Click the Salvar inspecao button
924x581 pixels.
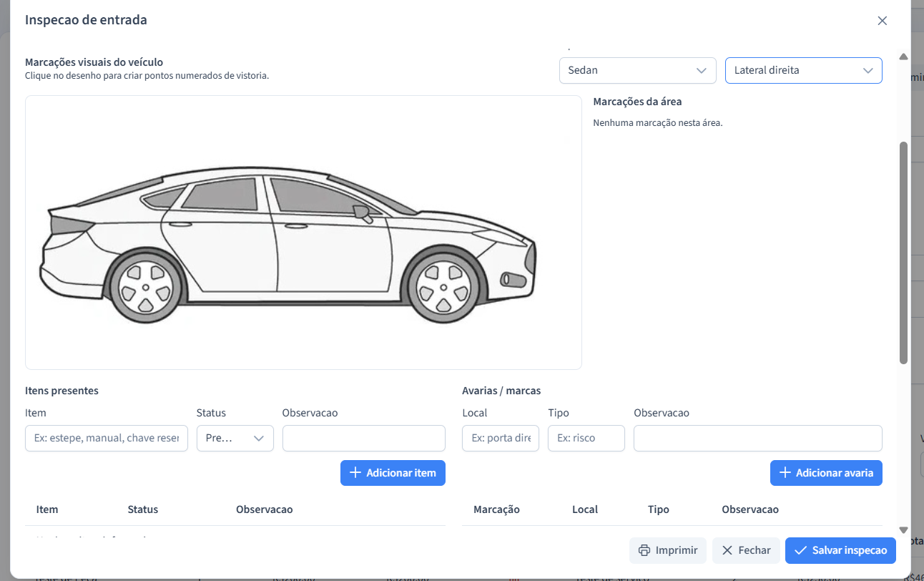(x=840, y=550)
